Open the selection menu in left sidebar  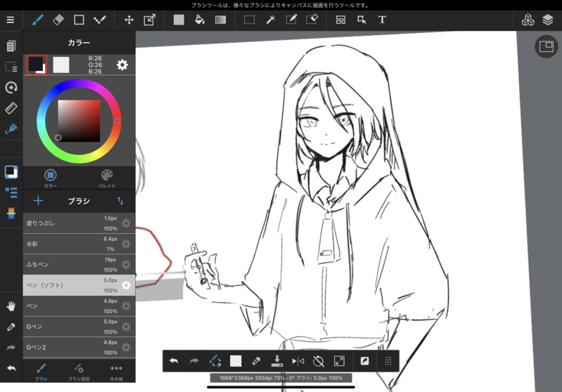(x=11, y=67)
